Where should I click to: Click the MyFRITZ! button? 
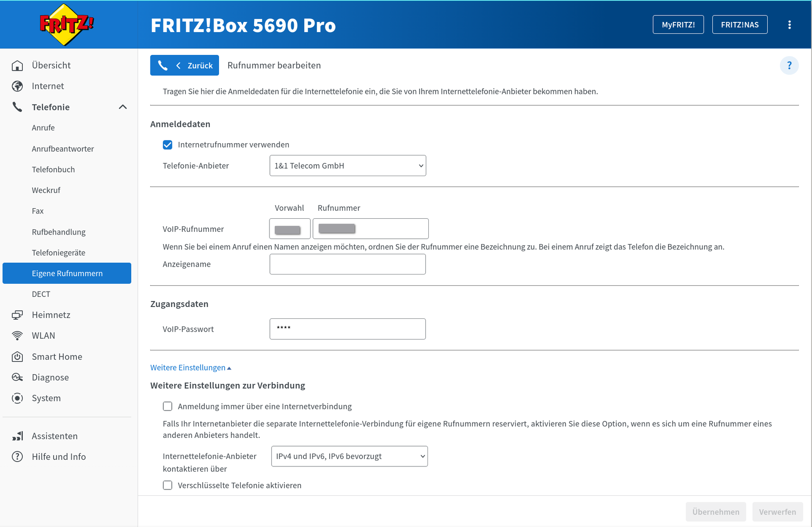[678, 25]
